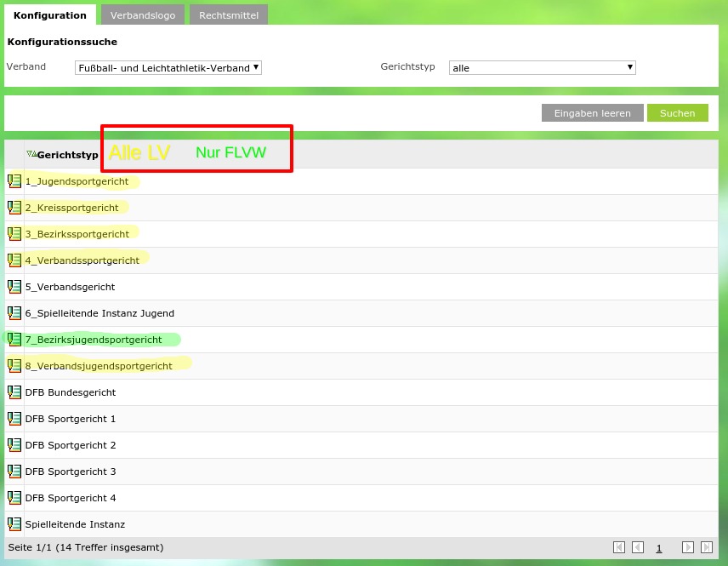
Task: Expand the Gerichtstyp dropdown
Action: click(x=542, y=68)
